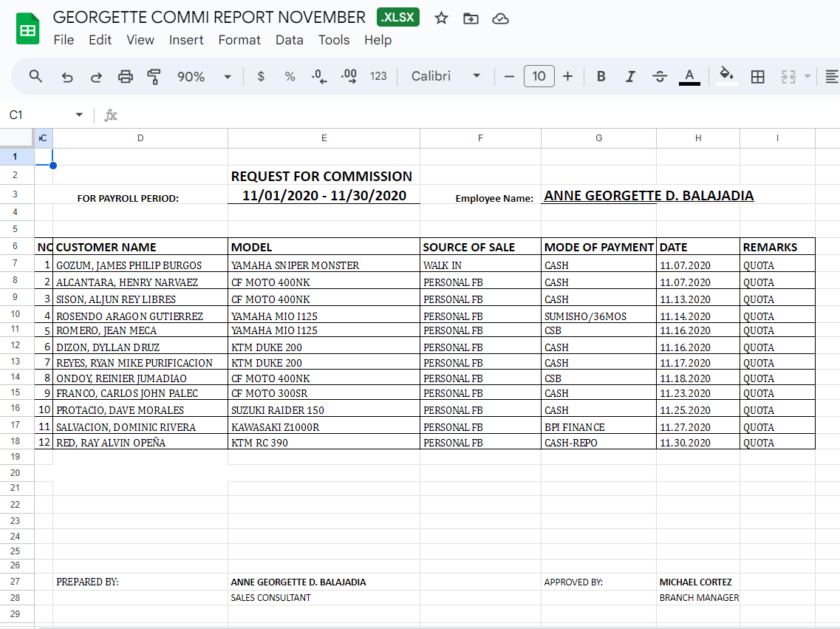Select column G header
Screen dimensions: 840x629
point(599,138)
